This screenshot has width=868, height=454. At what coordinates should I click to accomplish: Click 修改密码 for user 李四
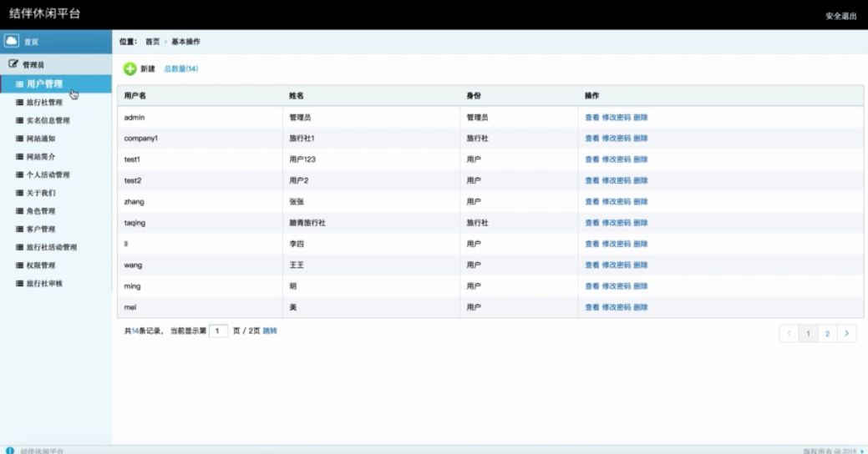click(617, 244)
